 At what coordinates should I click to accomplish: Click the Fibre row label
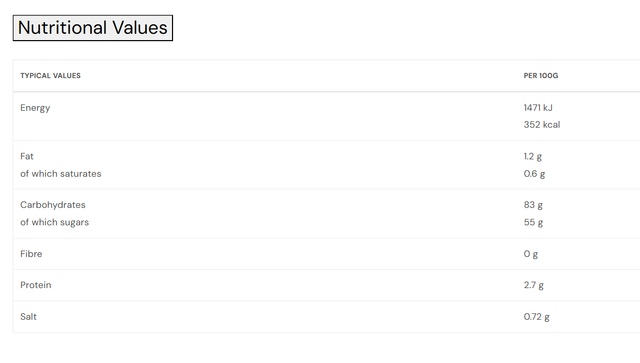point(31,254)
